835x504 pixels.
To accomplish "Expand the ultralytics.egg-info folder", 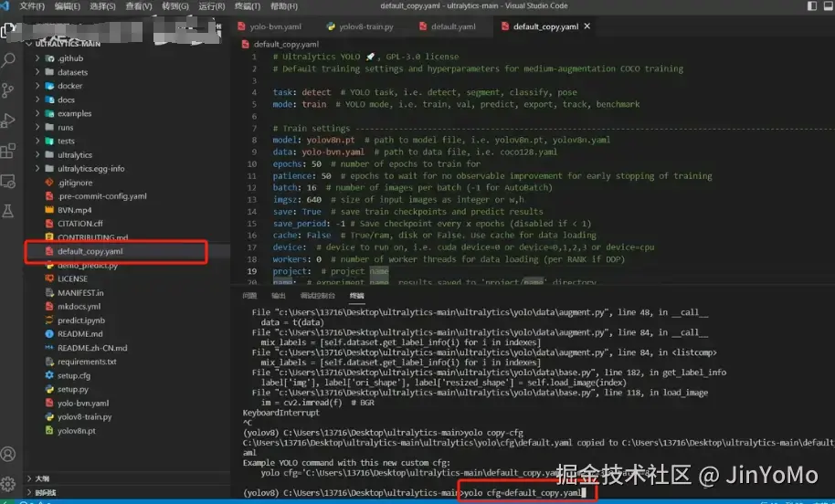I will (37, 169).
